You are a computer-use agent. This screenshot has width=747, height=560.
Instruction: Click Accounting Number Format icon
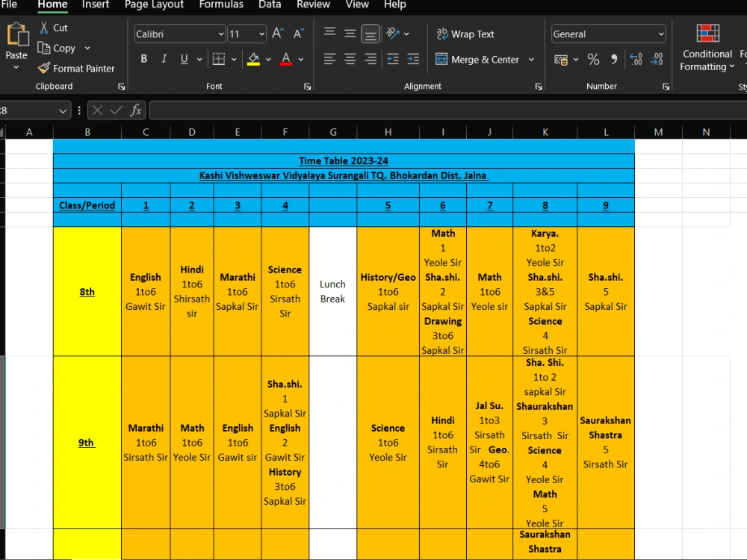[x=561, y=60]
